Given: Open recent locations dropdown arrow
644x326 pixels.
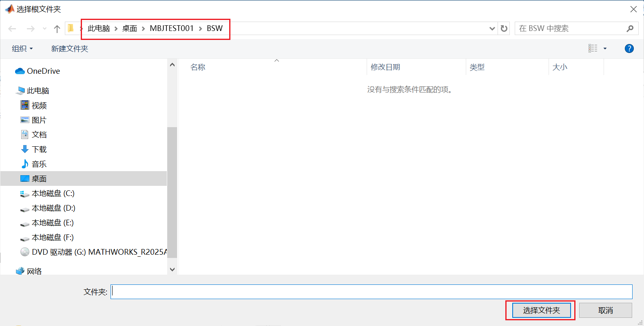Looking at the screenshot, I should click(44, 29).
